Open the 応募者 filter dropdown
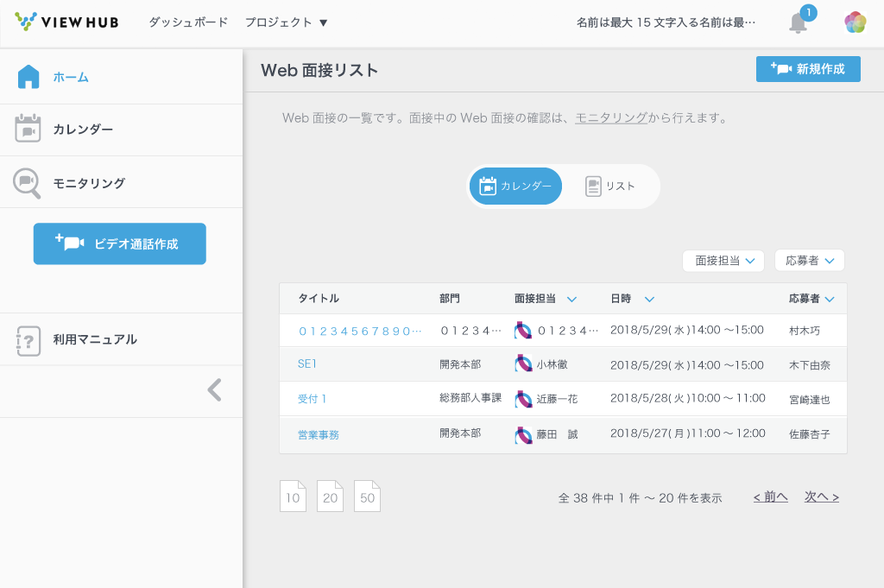This screenshot has height=588, width=884. tap(809, 260)
